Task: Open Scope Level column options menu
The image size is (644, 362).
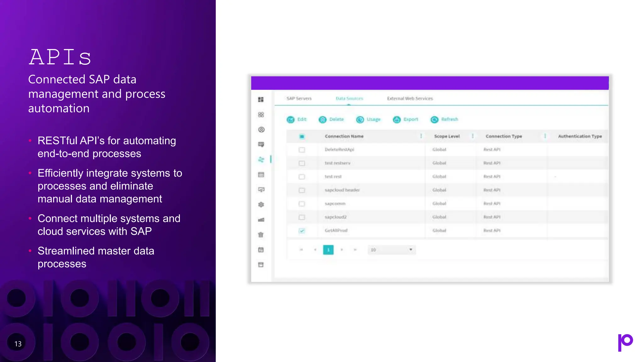Action: 473,136
